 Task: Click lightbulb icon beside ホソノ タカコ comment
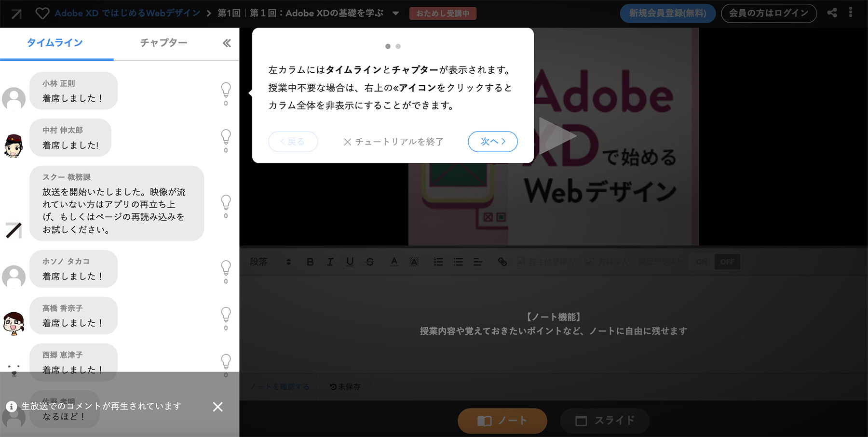[226, 268]
